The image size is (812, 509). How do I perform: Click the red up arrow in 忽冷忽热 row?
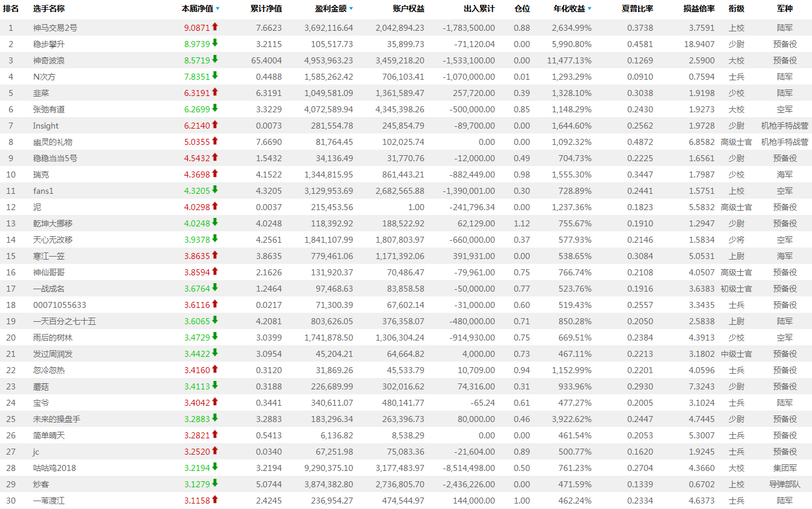(x=215, y=369)
